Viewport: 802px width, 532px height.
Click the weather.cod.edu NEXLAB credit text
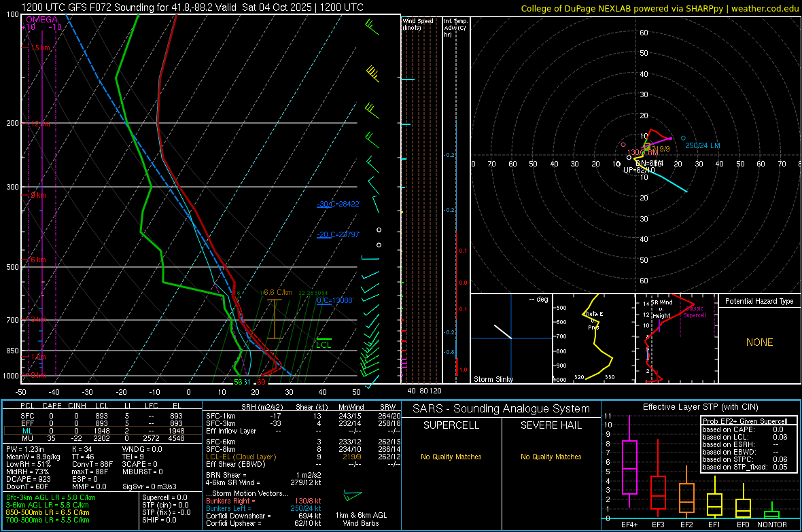pyautogui.click(x=660, y=8)
